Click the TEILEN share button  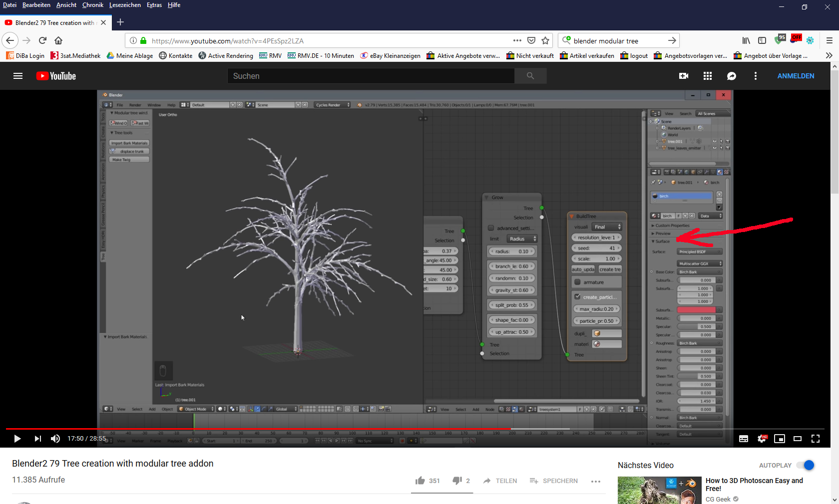[x=500, y=481]
